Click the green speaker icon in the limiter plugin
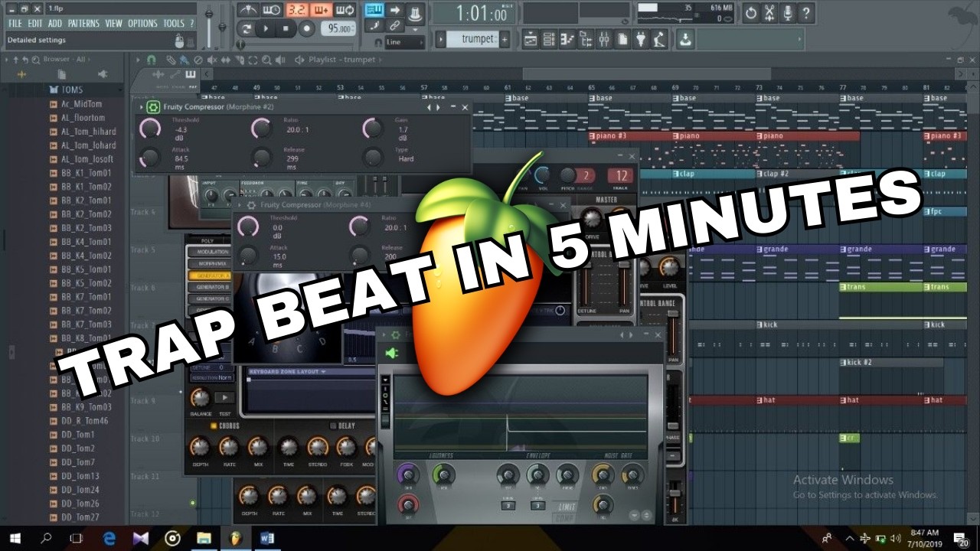This screenshot has height=551, width=980. point(391,353)
